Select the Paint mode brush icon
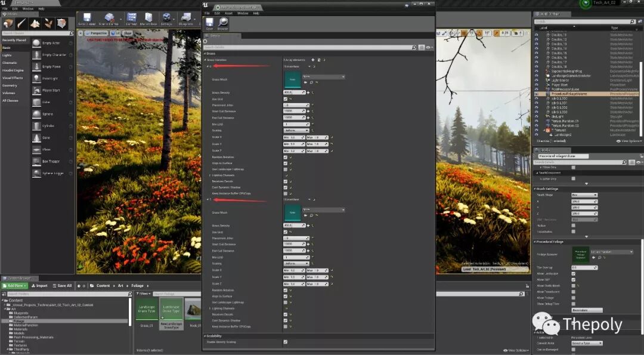644x355 pixels. point(21,23)
